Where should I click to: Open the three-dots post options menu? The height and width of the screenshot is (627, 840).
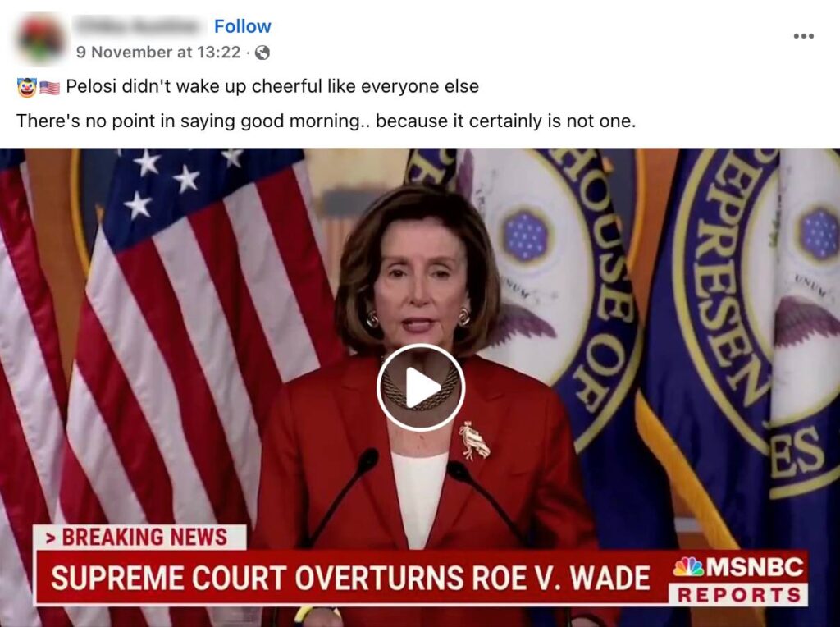click(x=804, y=36)
